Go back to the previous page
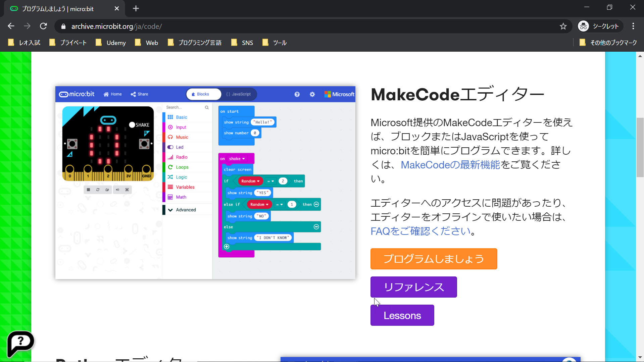 [11, 26]
